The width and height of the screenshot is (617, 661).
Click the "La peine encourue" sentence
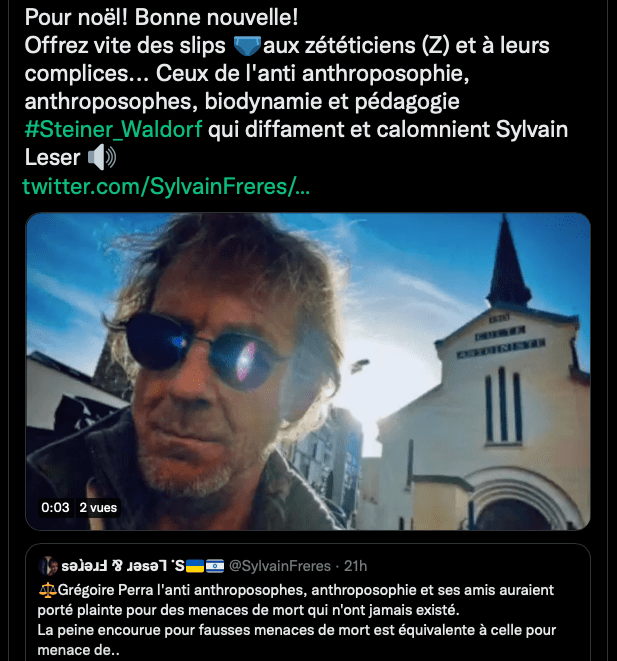297,630
